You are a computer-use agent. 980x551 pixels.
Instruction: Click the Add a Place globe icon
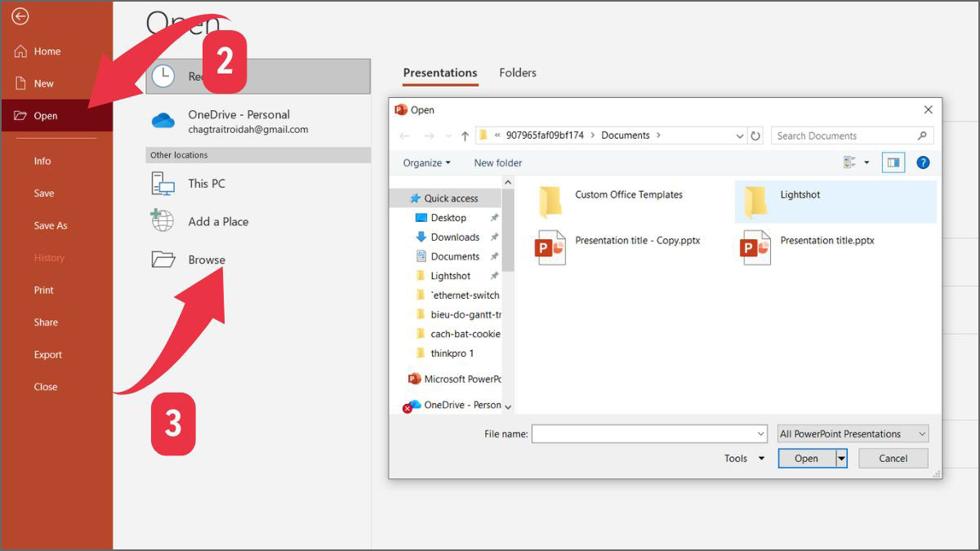tap(163, 220)
